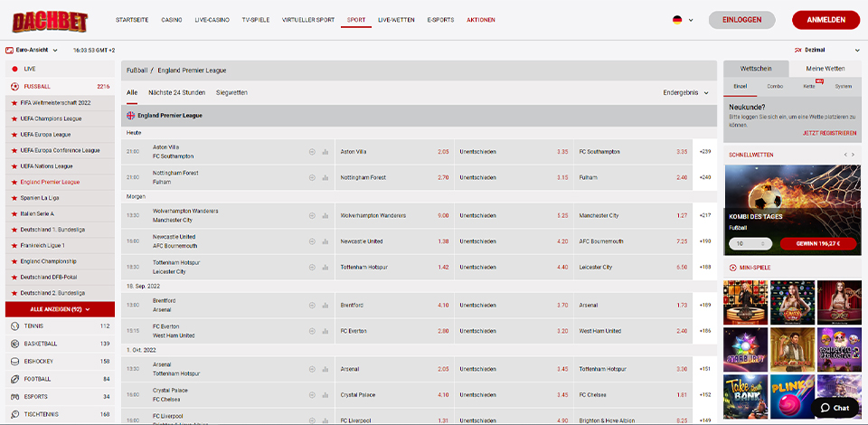The image size is (868, 425).
Task: Open statistics icon for Nottingham Forest vs Fulham
Action: (325, 177)
